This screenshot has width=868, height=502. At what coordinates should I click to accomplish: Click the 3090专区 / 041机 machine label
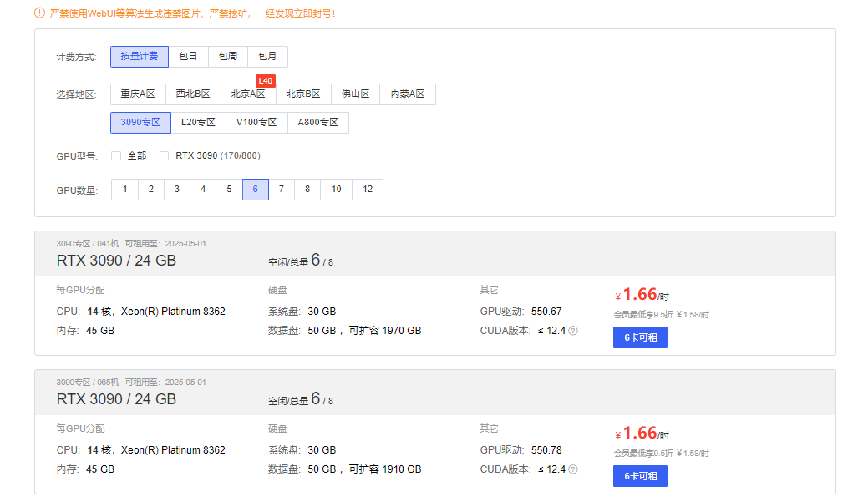[x=88, y=244]
